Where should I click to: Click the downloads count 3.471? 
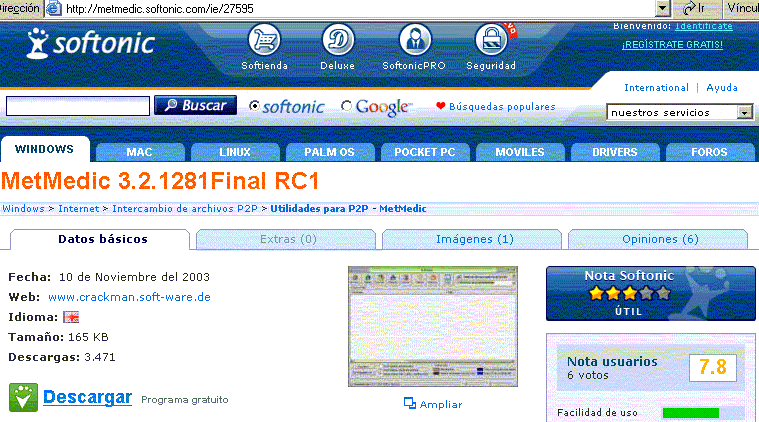click(100, 357)
